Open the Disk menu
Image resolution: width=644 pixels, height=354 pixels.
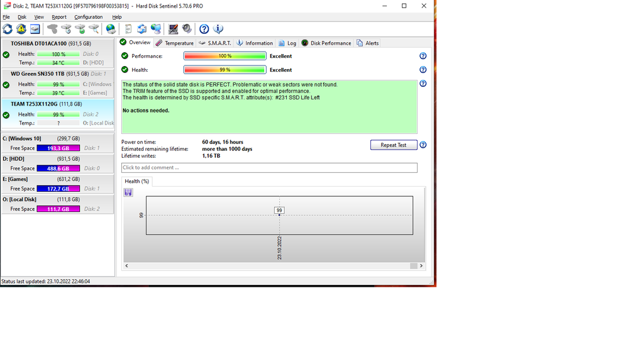pyautogui.click(x=22, y=17)
